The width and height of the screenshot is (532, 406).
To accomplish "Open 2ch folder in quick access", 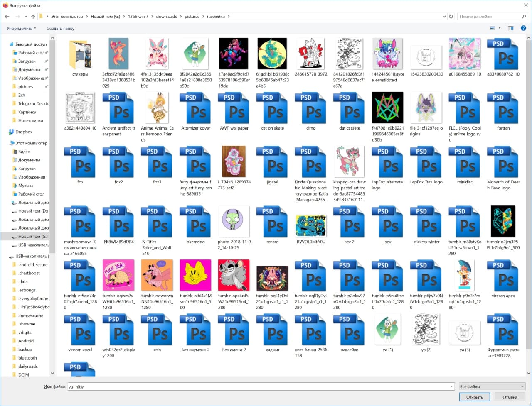I will tap(22, 95).
